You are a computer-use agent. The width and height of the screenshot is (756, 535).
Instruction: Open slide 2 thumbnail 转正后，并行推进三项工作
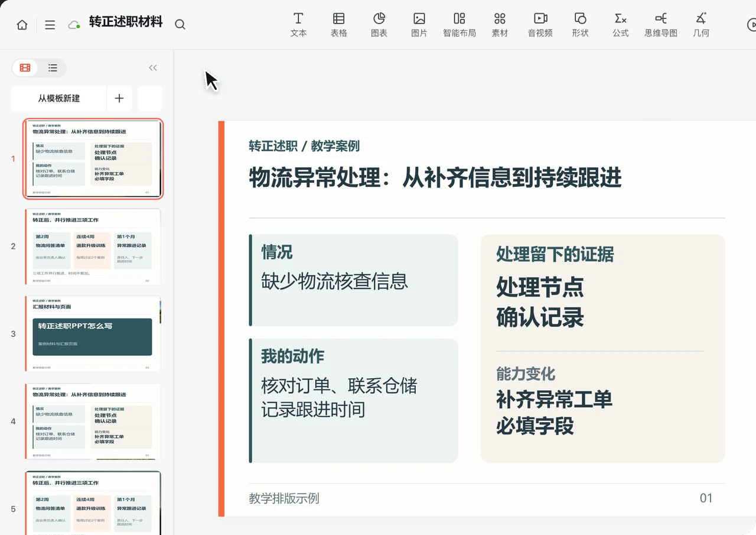[93, 246]
